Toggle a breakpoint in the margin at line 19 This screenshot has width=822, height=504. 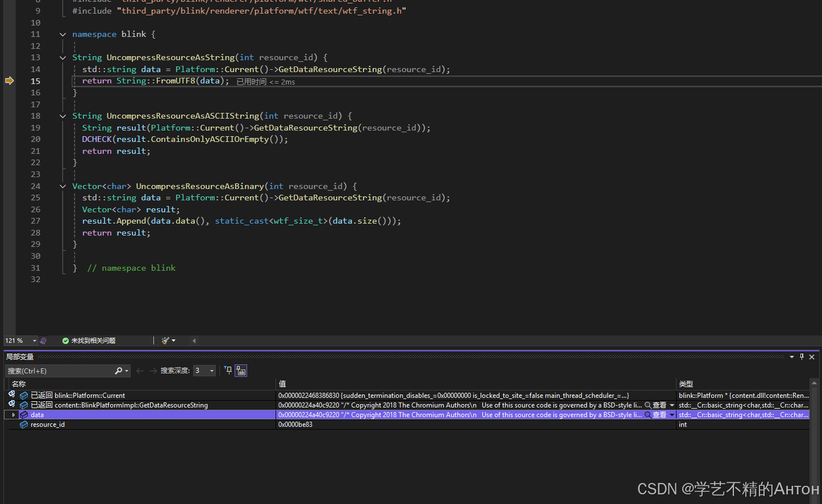point(9,127)
